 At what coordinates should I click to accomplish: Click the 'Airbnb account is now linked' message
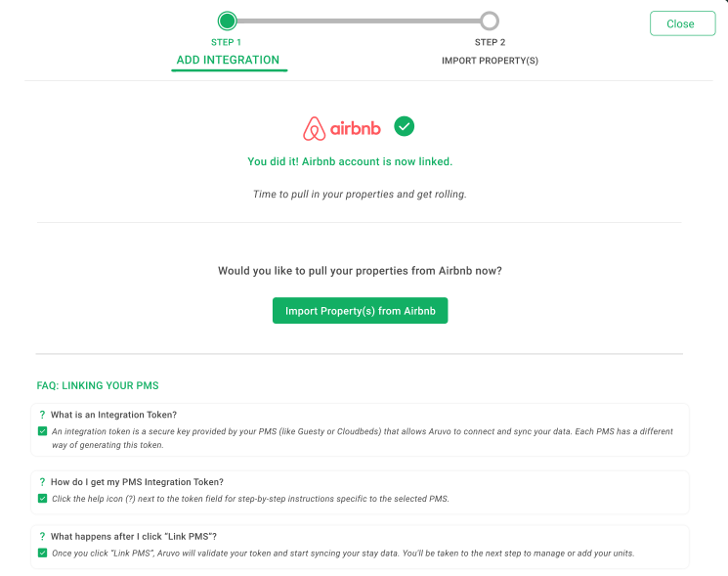350,161
